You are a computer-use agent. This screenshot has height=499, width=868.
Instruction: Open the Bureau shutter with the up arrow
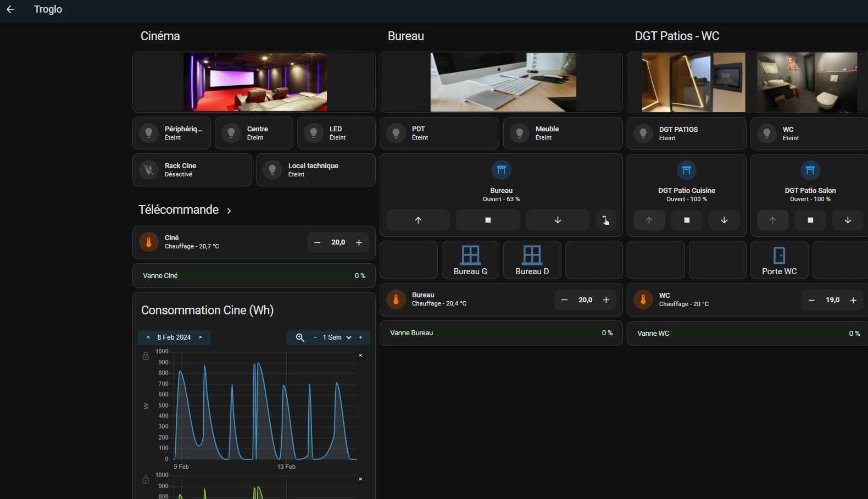418,220
